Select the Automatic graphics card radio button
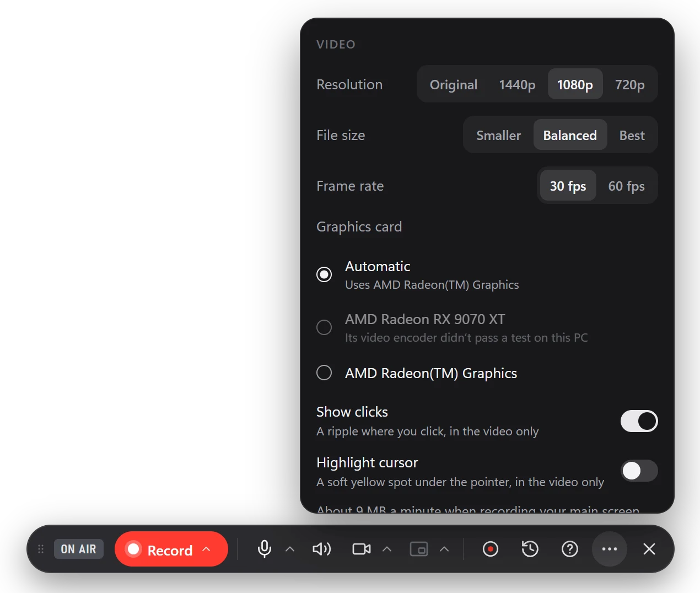This screenshot has width=700, height=593. 324,274
